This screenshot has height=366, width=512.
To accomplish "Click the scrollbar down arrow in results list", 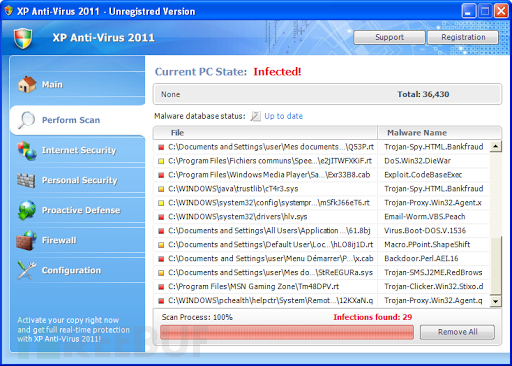I will coord(496,301).
